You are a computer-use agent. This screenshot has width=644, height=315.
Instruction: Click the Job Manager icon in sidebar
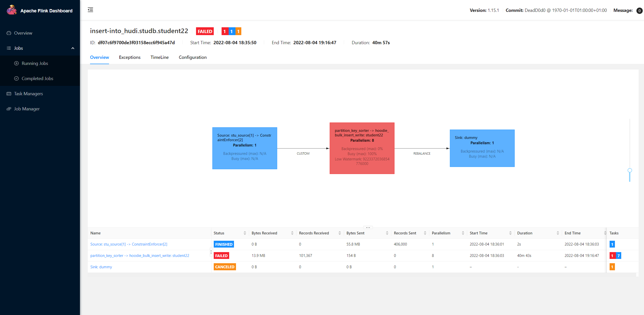point(9,109)
